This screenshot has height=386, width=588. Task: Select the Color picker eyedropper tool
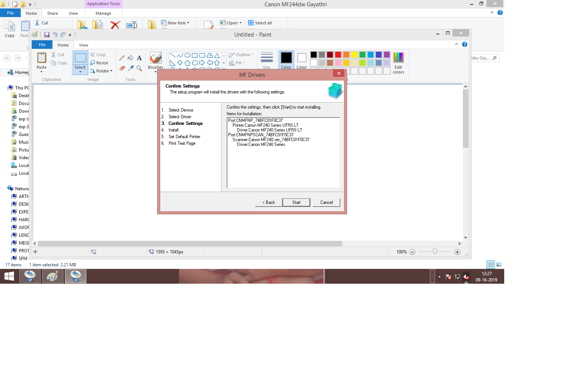click(131, 68)
